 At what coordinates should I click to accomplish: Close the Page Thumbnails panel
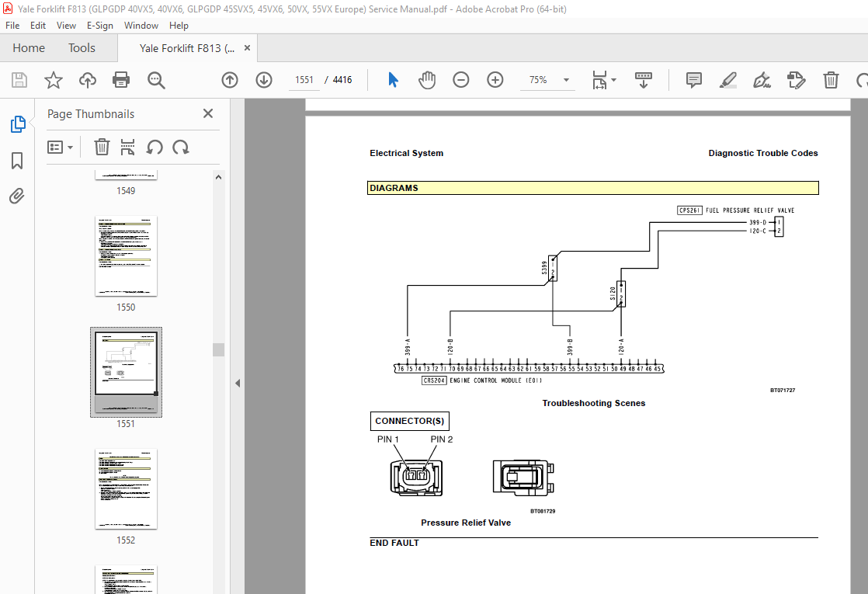click(208, 113)
